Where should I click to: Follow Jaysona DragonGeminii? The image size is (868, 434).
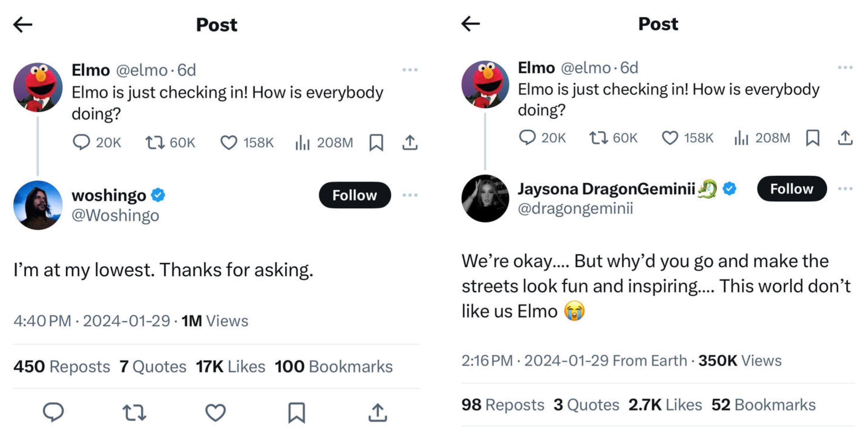tap(792, 189)
